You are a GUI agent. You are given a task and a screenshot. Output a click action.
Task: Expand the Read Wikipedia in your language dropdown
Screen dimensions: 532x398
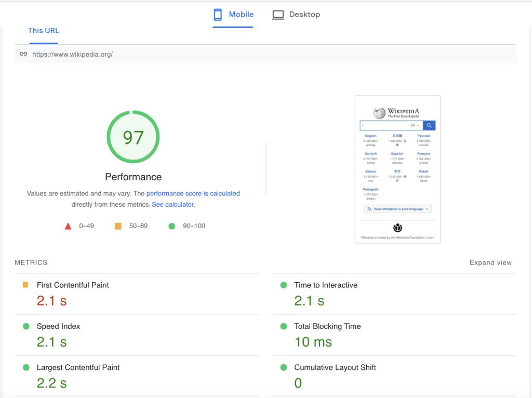pyautogui.click(x=398, y=209)
